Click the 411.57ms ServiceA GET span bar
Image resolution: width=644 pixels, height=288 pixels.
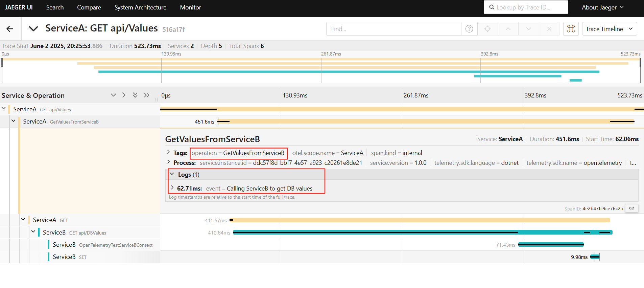(x=420, y=220)
